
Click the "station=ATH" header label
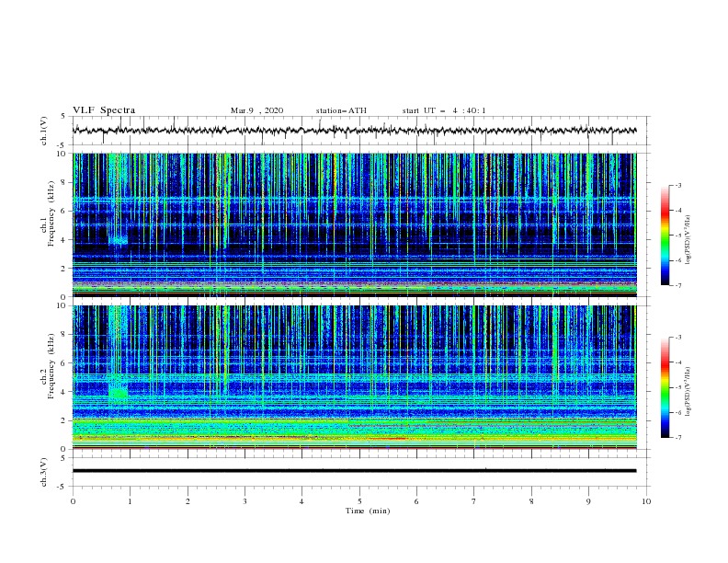[x=341, y=110]
